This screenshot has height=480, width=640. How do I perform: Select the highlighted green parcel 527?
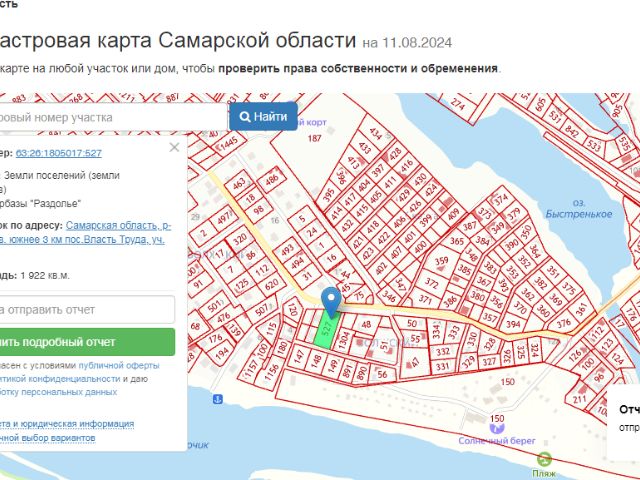click(x=327, y=331)
